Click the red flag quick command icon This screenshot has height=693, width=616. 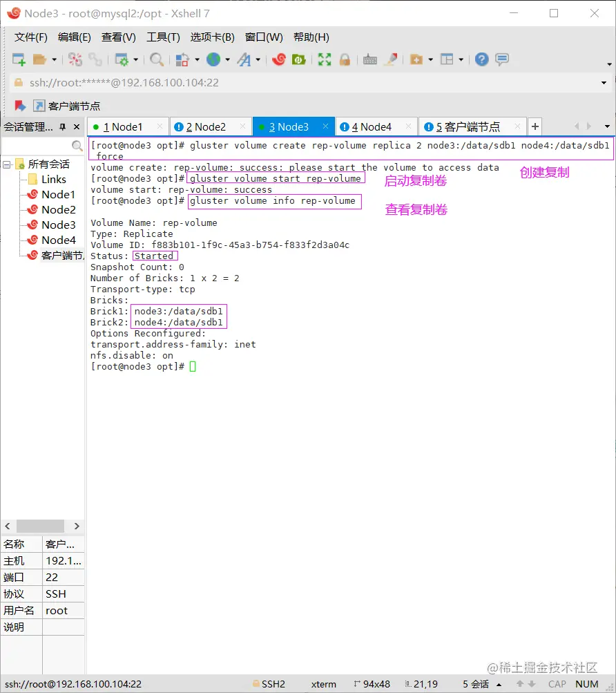[x=20, y=106]
